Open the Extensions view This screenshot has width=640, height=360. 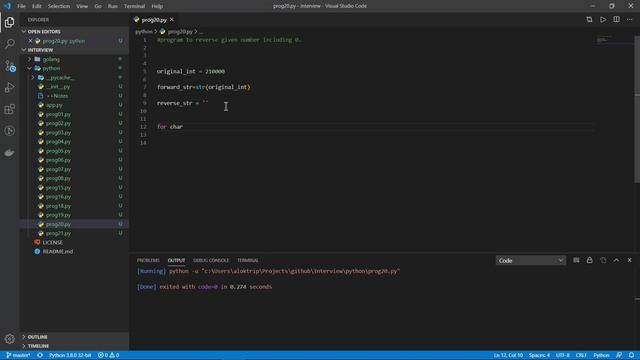click(10, 109)
